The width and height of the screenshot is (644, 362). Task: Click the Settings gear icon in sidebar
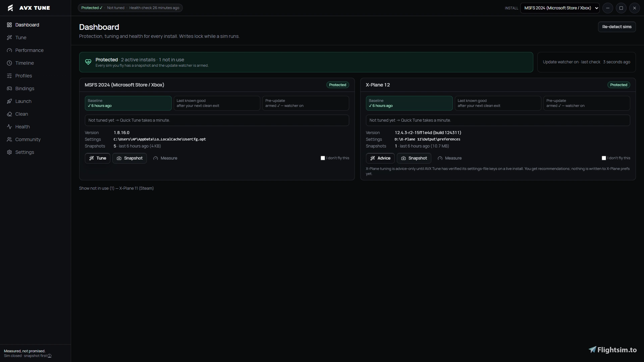coord(9,152)
